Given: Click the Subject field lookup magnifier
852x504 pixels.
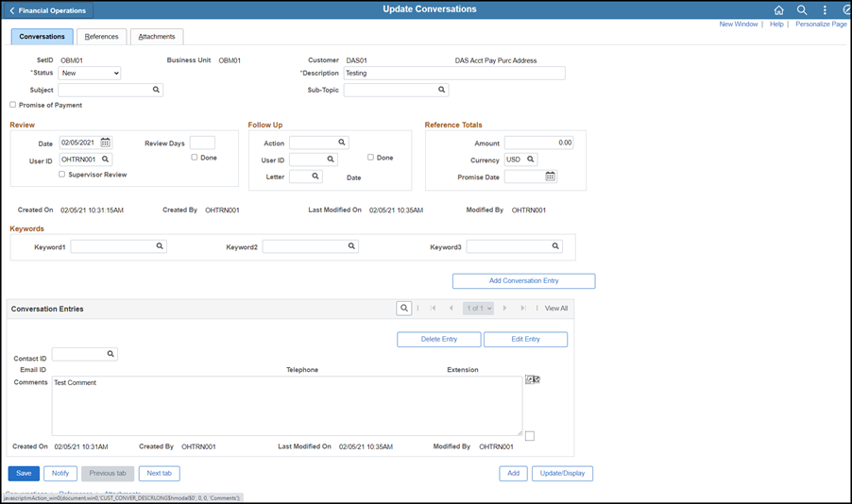Looking at the screenshot, I should pyautogui.click(x=157, y=91).
